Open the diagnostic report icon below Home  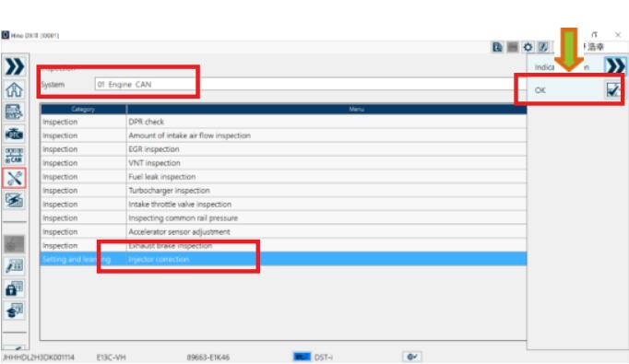pos(15,112)
